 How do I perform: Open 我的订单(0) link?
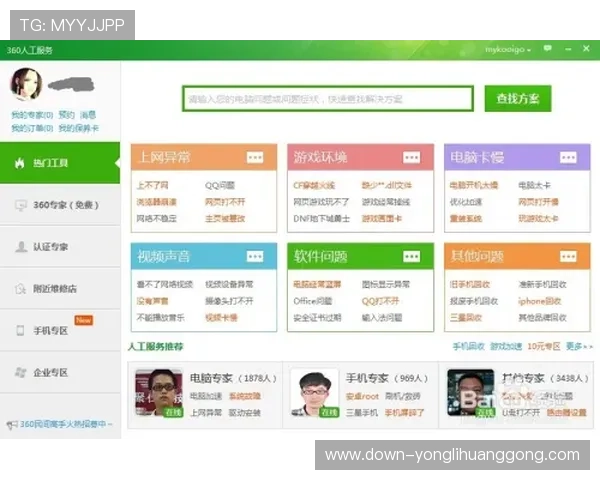32,128
